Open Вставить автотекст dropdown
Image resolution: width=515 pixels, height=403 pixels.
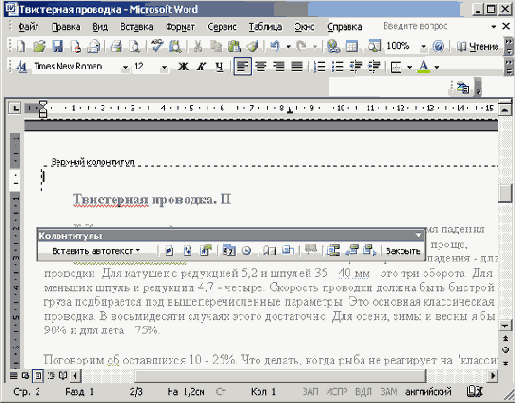[96, 251]
